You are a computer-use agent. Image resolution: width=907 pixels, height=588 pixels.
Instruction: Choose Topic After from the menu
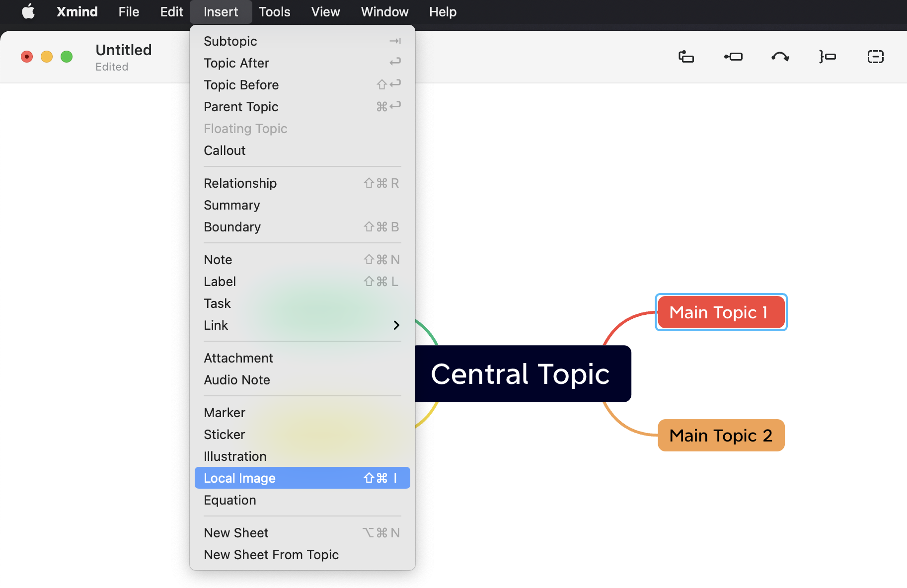pyautogui.click(x=302, y=63)
